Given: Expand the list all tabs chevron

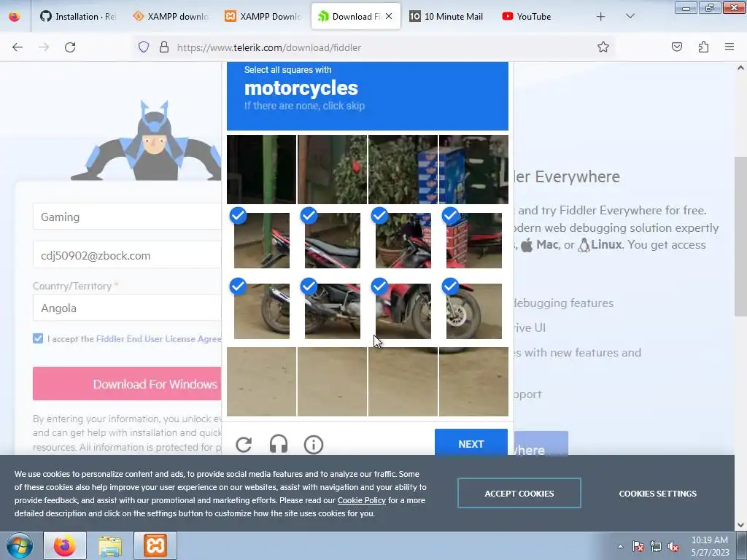Looking at the screenshot, I should pos(630,17).
